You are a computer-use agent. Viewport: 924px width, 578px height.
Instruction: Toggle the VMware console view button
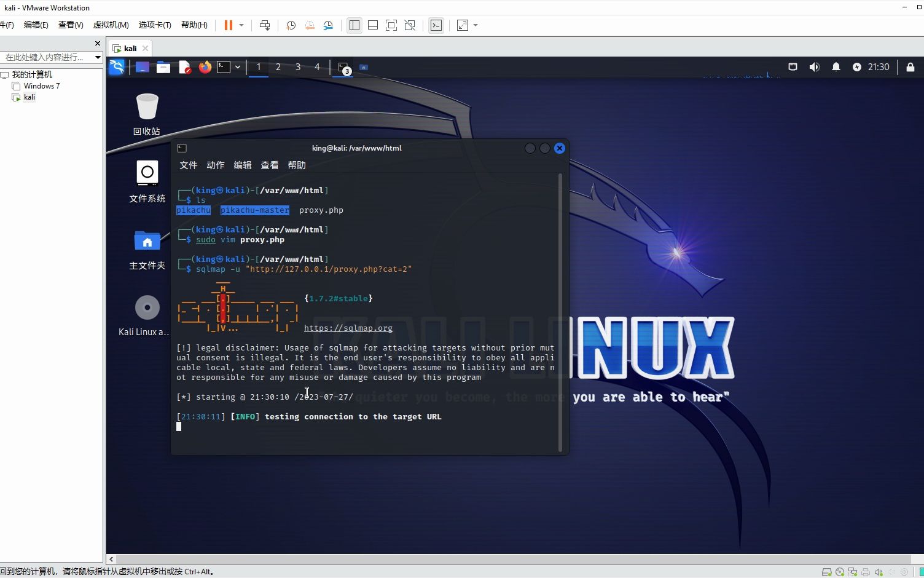point(436,25)
